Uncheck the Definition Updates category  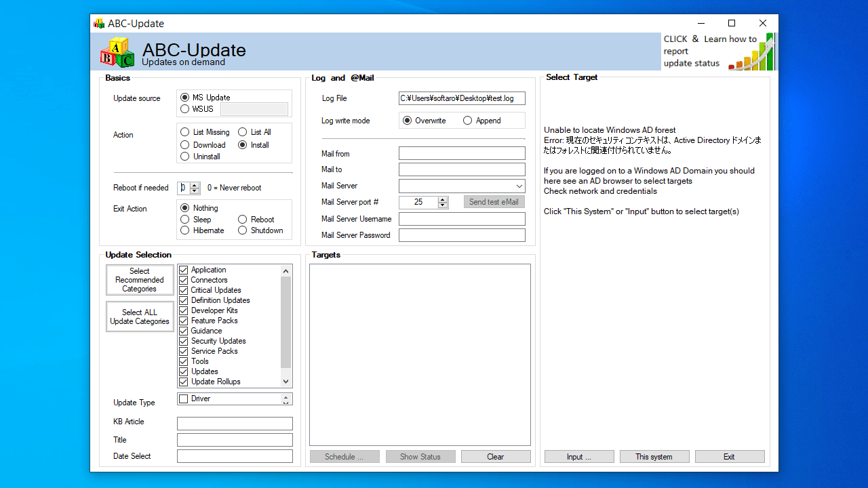click(x=183, y=300)
